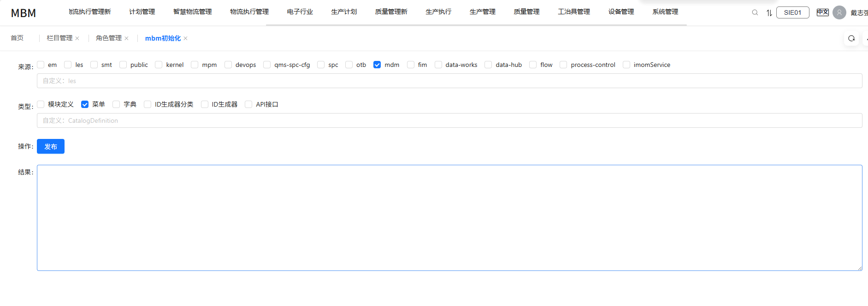Focus the custom type CatalogDefinition input
868x306 pixels.
click(x=449, y=120)
